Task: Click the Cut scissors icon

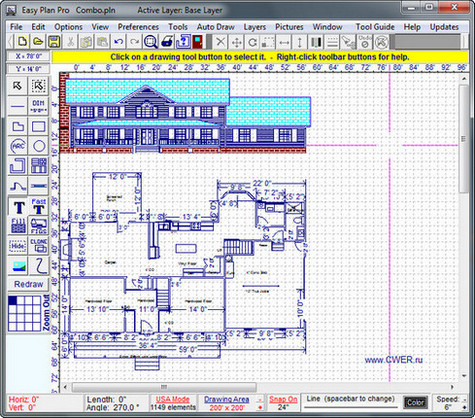Action: pos(70,42)
